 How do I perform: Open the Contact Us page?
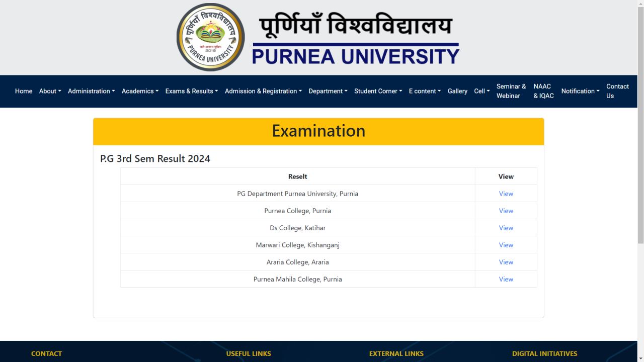pyautogui.click(x=617, y=91)
